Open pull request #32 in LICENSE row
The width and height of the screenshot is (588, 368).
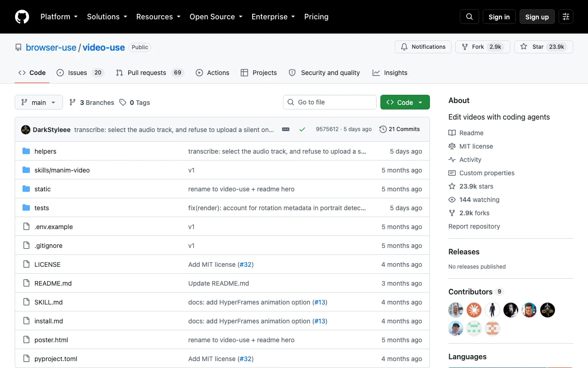tap(245, 264)
